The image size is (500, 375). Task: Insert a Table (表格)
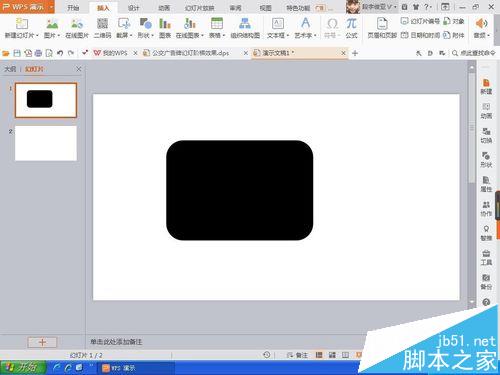tap(217, 24)
